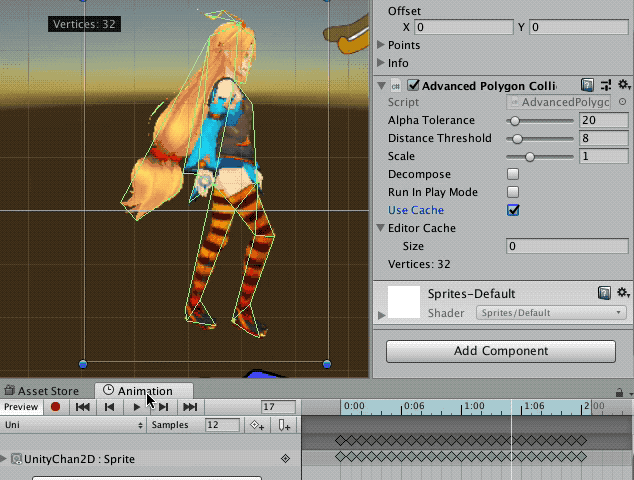Select the bottom-left blue rect handle
634x480 pixels.
tap(83, 364)
